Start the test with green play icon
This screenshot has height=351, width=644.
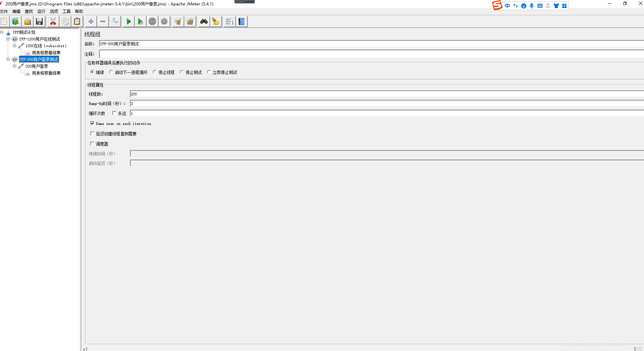point(129,21)
